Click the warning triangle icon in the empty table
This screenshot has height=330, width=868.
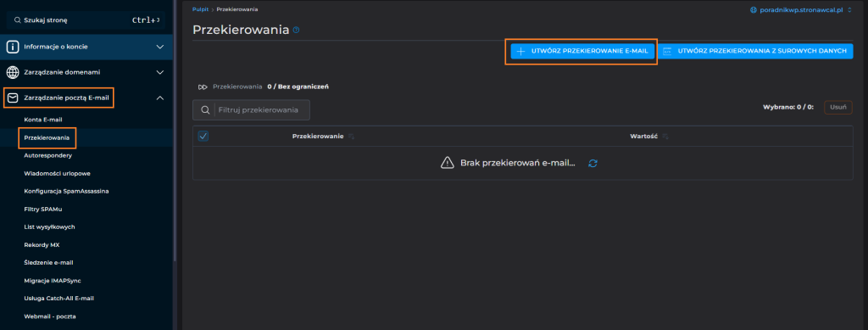click(x=447, y=163)
